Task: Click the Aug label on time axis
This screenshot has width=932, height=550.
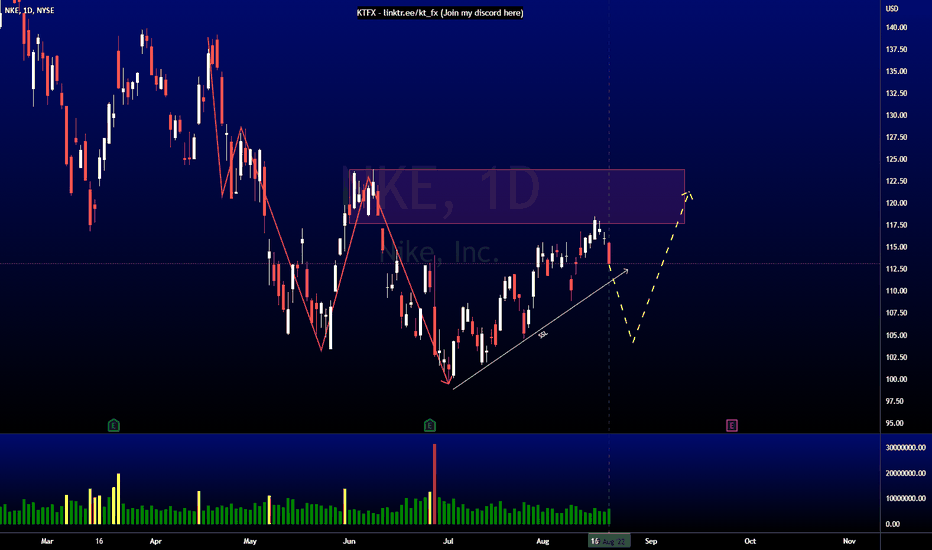Action: click(x=543, y=541)
